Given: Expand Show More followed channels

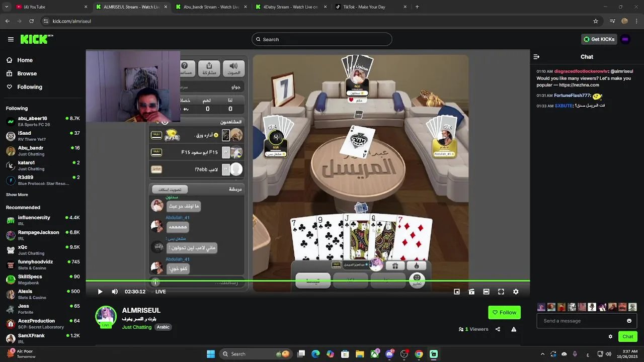Looking at the screenshot, I should point(17,195).
